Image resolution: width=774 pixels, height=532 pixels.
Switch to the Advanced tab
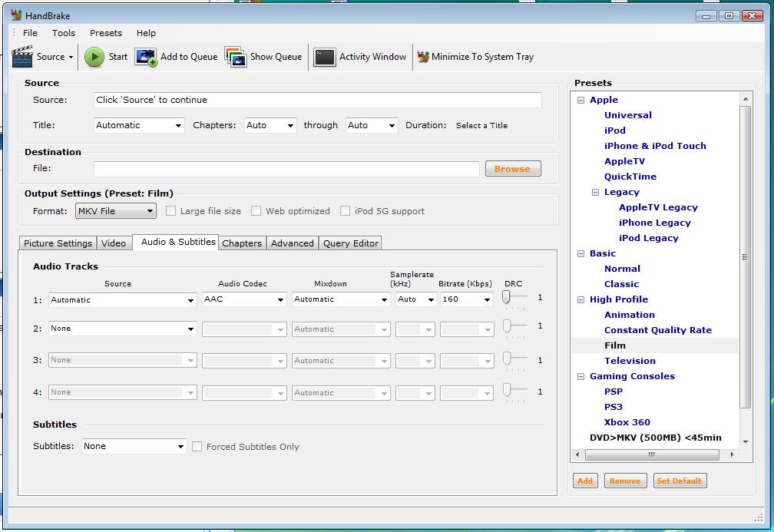(x=293, y=243)
